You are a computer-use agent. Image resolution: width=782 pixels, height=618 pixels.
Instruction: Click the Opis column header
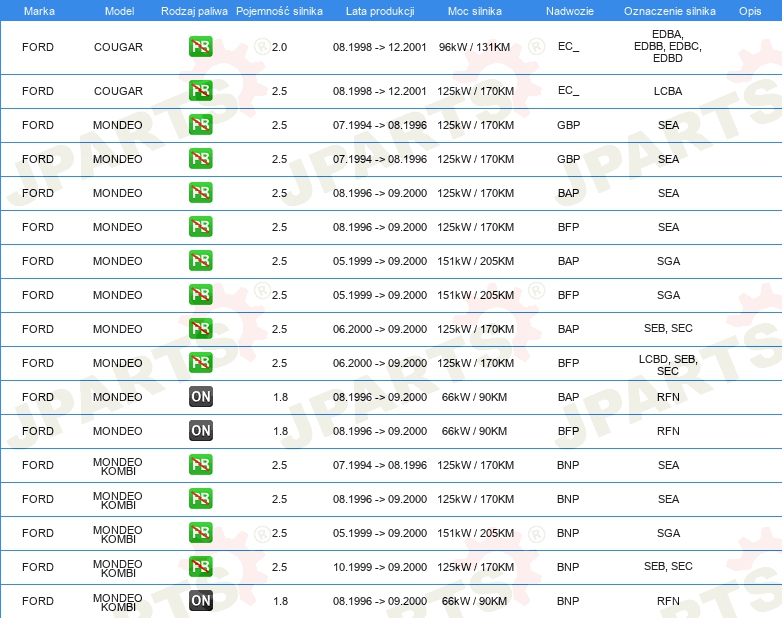[750, 11]
